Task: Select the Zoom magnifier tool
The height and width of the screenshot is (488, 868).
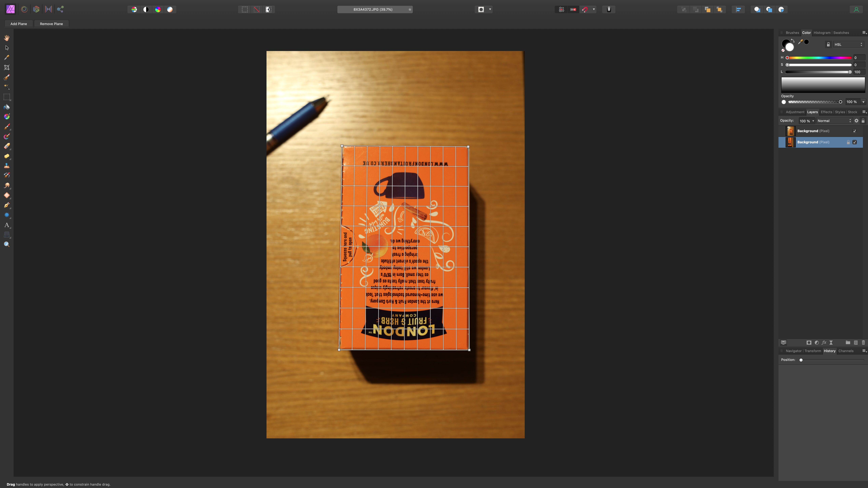Action: pyautogui.click(x=7, y=244)
